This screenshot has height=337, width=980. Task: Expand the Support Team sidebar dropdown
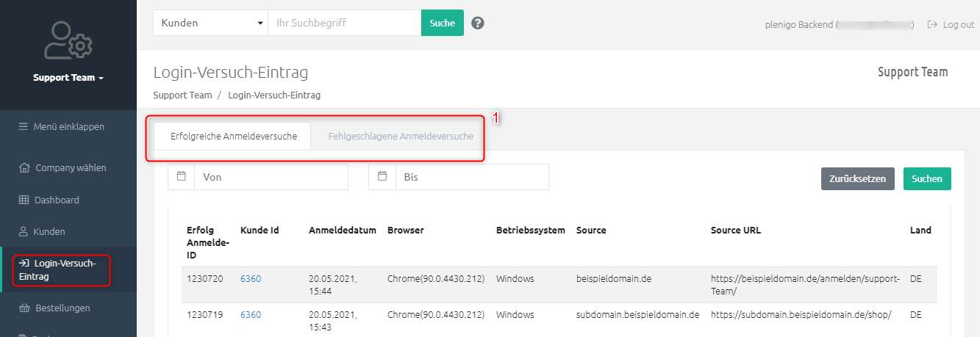(x=68, y=78)
